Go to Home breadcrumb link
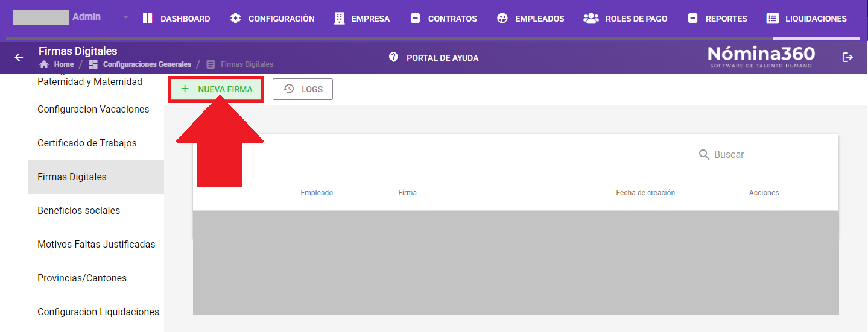The image size is (868, 332). point(64,64)
